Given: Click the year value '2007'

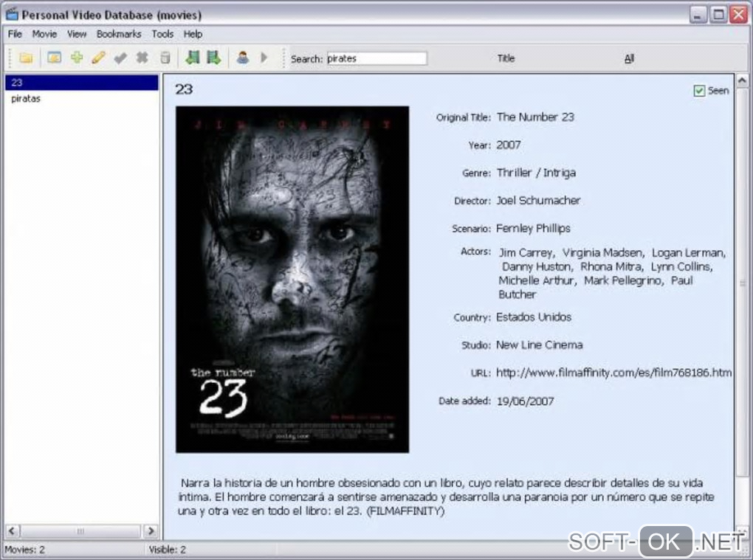Looking at the screenshot, I should coord(509,145).
